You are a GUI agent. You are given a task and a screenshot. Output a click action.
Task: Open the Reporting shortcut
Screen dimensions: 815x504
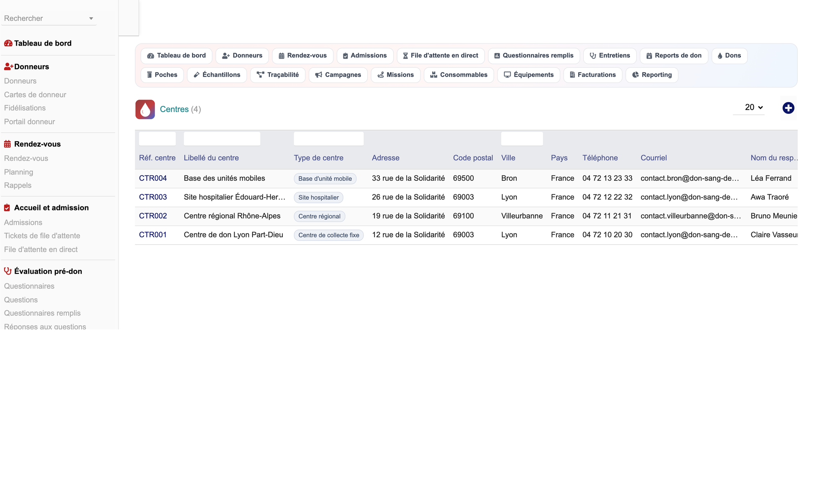652,75
